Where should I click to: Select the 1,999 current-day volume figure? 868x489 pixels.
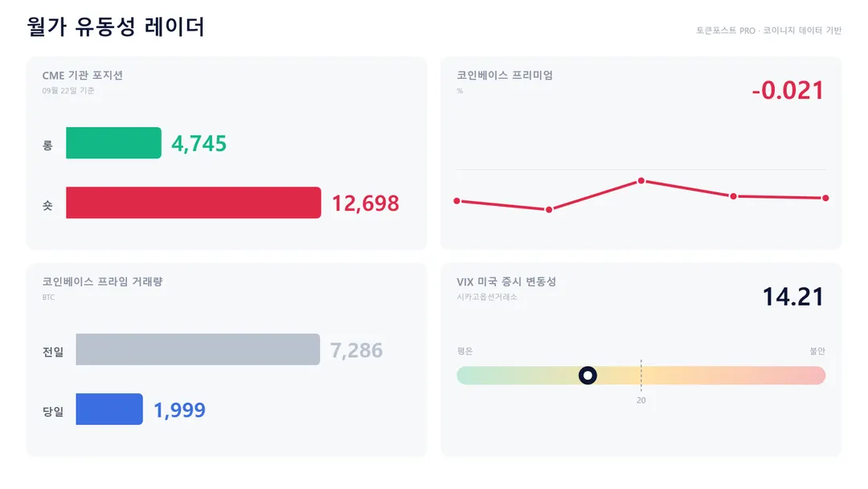tap(179, 410)
